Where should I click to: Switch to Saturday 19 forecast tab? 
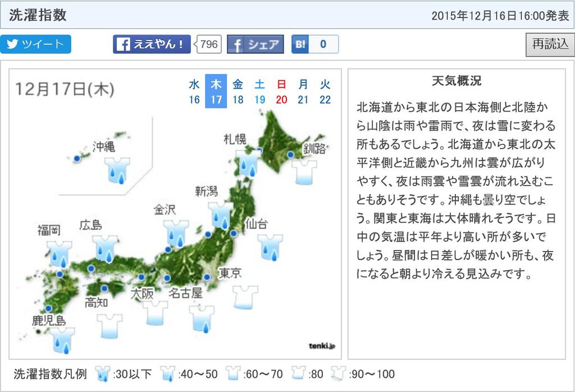260,92
